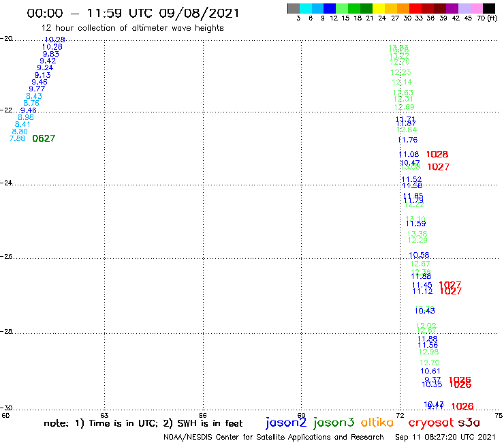Click the -26 latitude axis label
Image resolution: width=504 pixels, height=443 pixels.
point(6,257)
